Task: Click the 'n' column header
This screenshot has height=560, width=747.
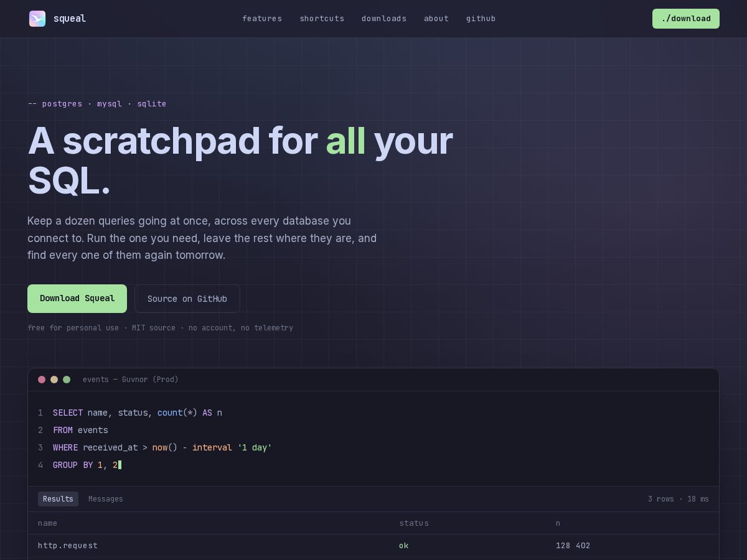Action: click(x=558, y=523)
